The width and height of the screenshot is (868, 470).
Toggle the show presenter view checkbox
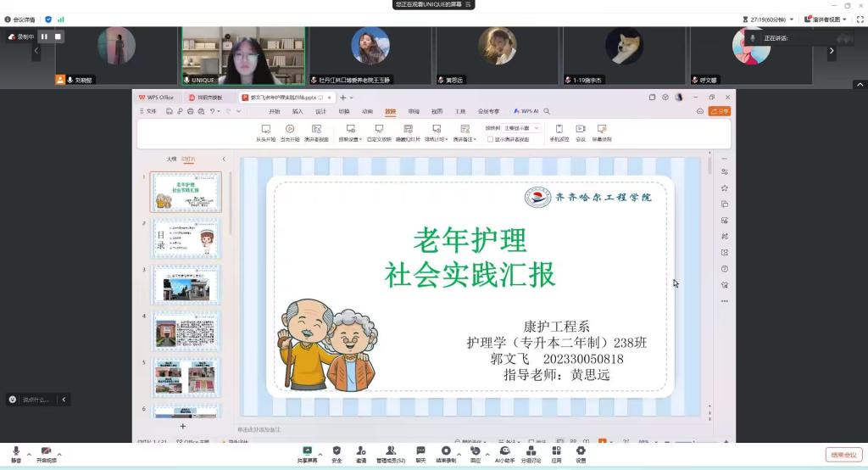tap(489, 139)
